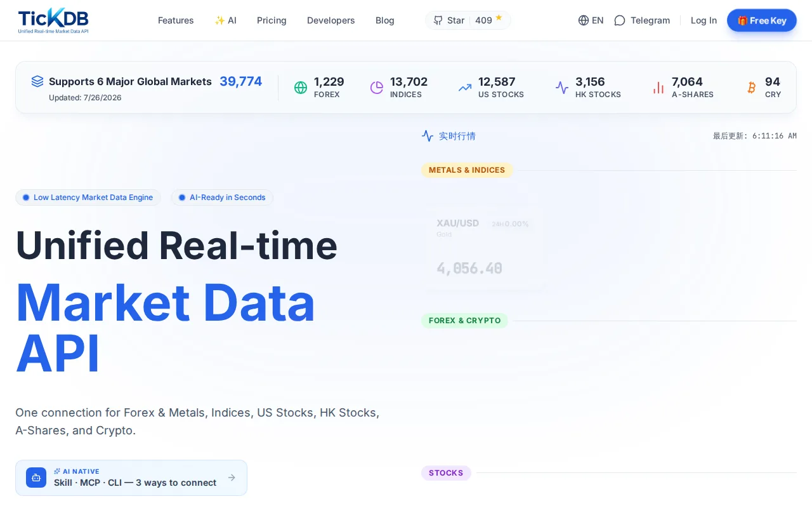812x508 pixels.
Task: Click the Unified Real-time heading
Action: tap(176, 245)
